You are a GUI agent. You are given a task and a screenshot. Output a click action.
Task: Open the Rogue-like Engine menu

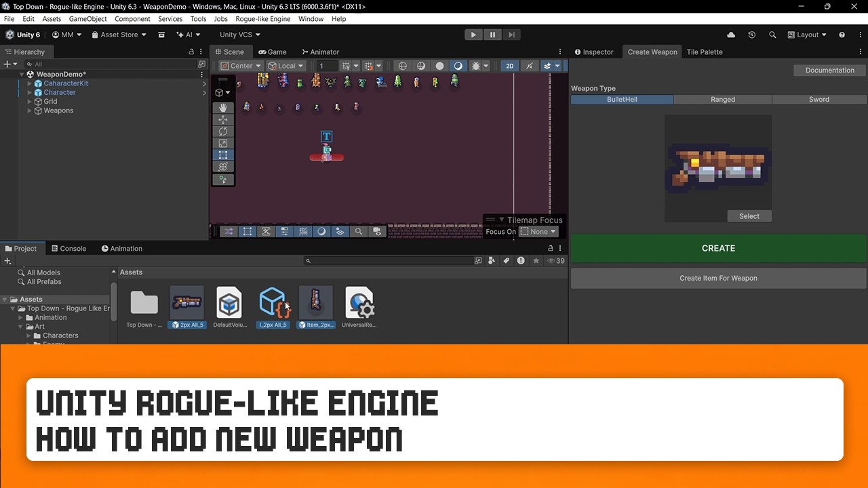pyautogui.click(x=262, y=19)
